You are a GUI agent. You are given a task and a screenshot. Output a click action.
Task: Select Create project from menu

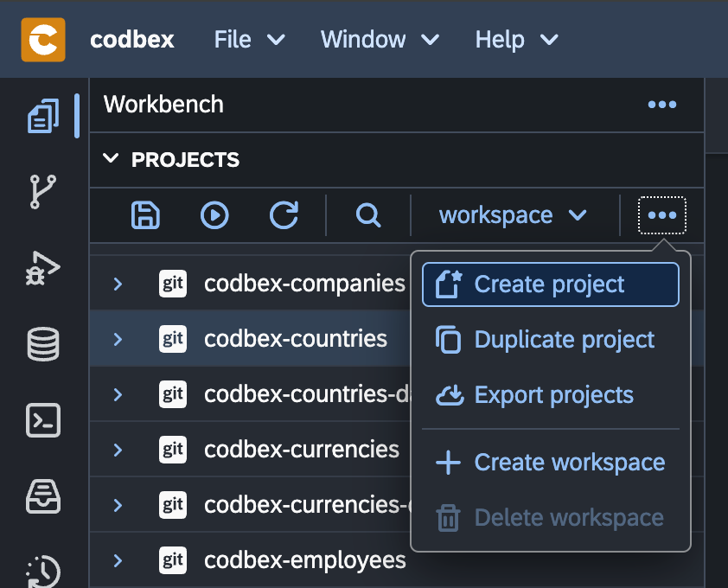point(551,284)
